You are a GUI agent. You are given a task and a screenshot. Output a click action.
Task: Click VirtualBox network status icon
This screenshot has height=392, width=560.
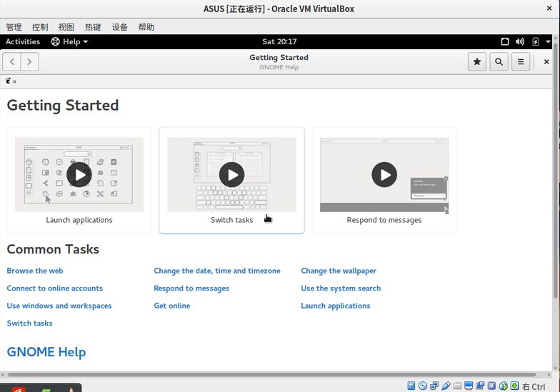(434, 386)
